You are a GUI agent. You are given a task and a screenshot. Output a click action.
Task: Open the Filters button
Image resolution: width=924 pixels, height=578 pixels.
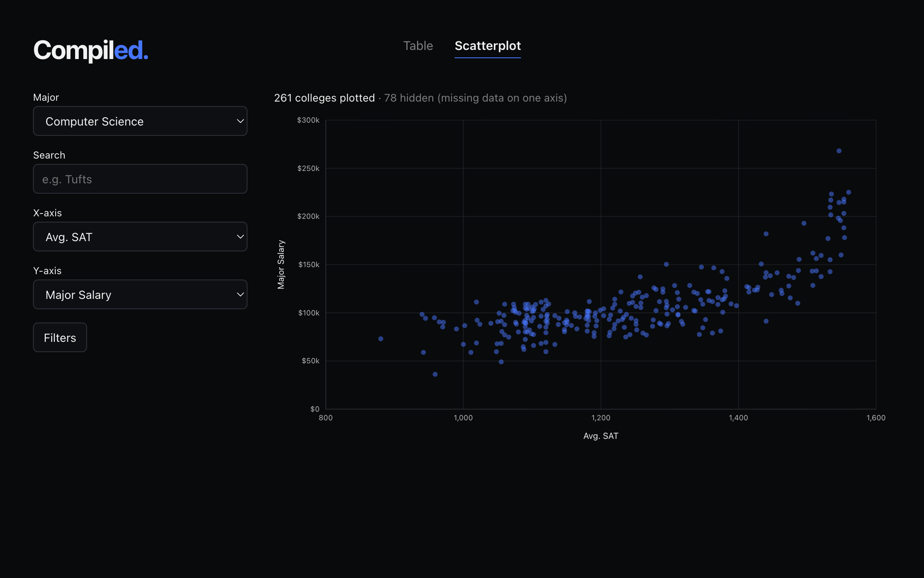(60, 338)
